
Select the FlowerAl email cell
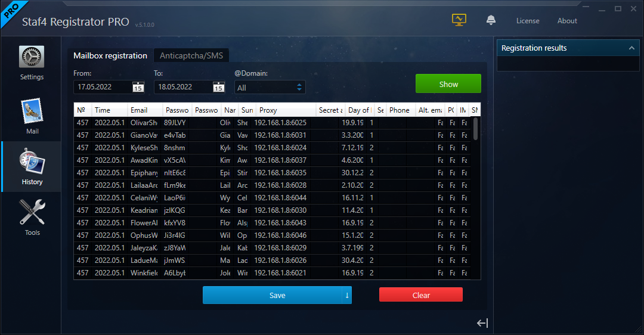tap(144, 223)
